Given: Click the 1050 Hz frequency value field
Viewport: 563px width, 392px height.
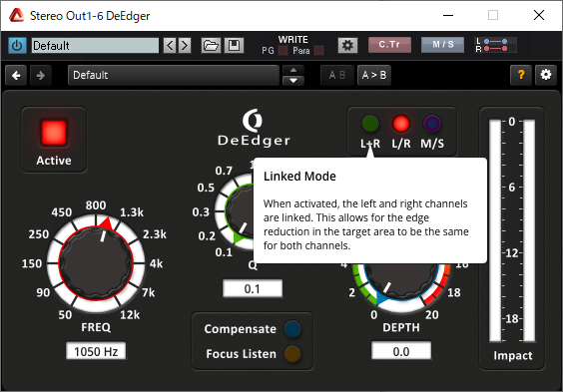Looking at the screenshot, I should pyautogui.click(x=96, y=351).
